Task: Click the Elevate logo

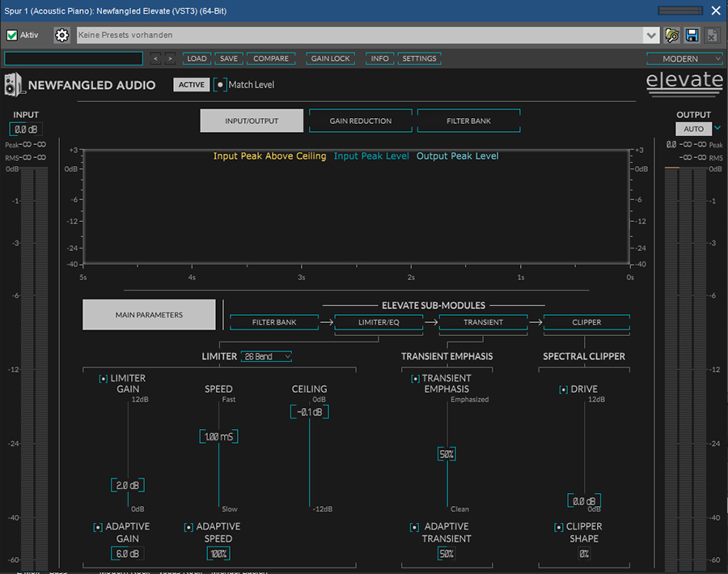Action: click(684, 83)
